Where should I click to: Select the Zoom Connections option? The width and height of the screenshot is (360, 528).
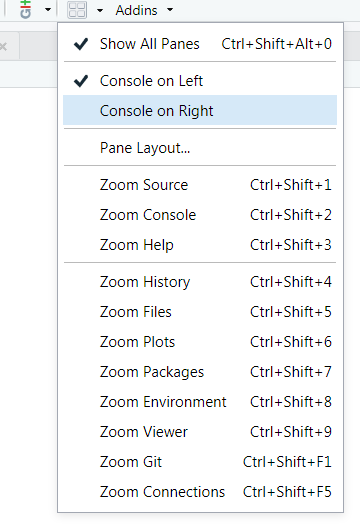(200, 492)
